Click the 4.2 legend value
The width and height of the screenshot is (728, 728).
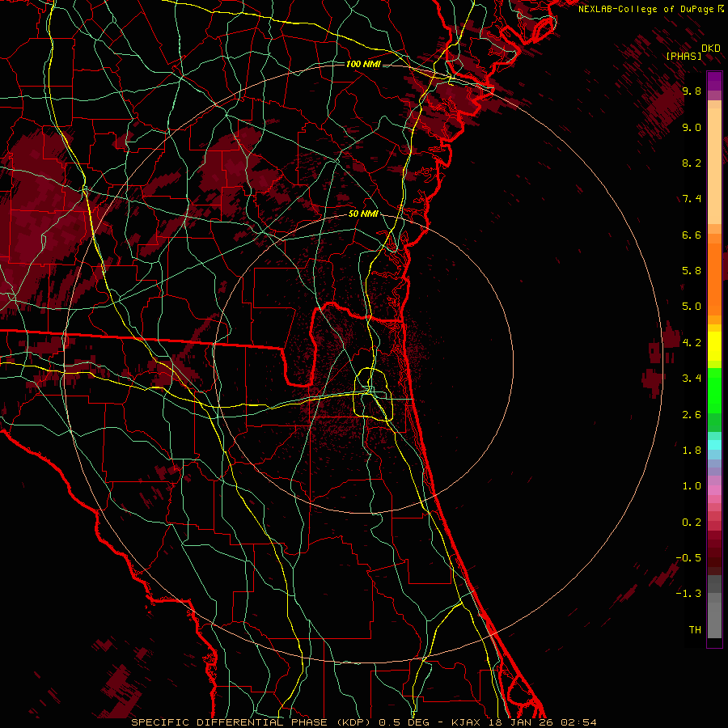(692, 343)
